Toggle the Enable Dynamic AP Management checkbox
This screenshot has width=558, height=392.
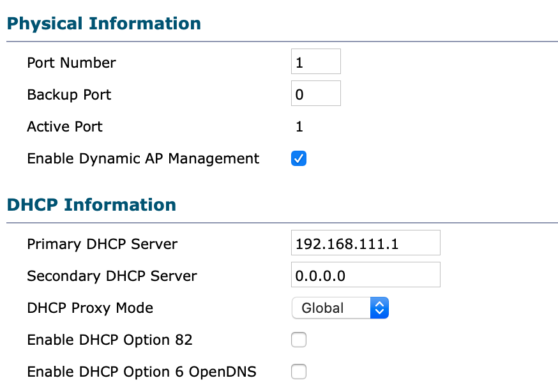(x=299, y=158)
